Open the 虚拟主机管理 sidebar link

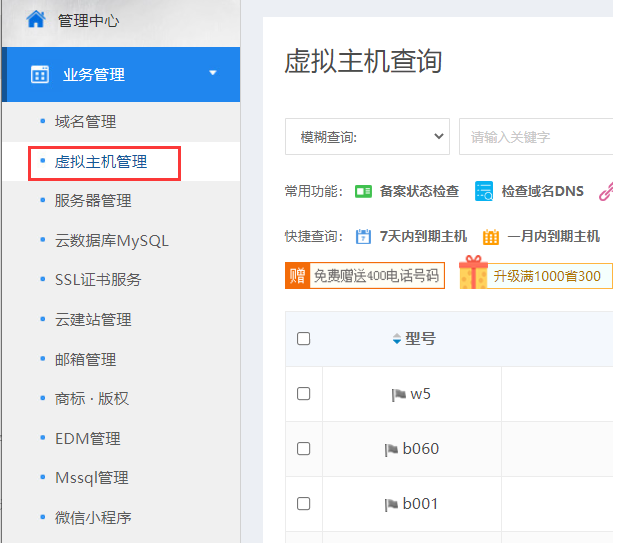point(101,162)
